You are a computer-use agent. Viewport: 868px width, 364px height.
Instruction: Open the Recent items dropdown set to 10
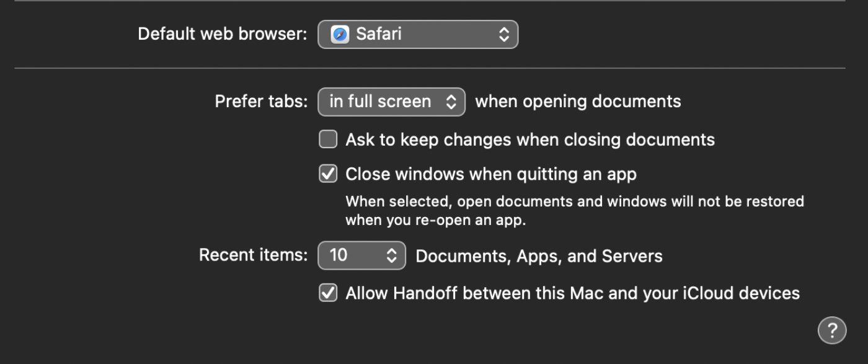[361, 255]
